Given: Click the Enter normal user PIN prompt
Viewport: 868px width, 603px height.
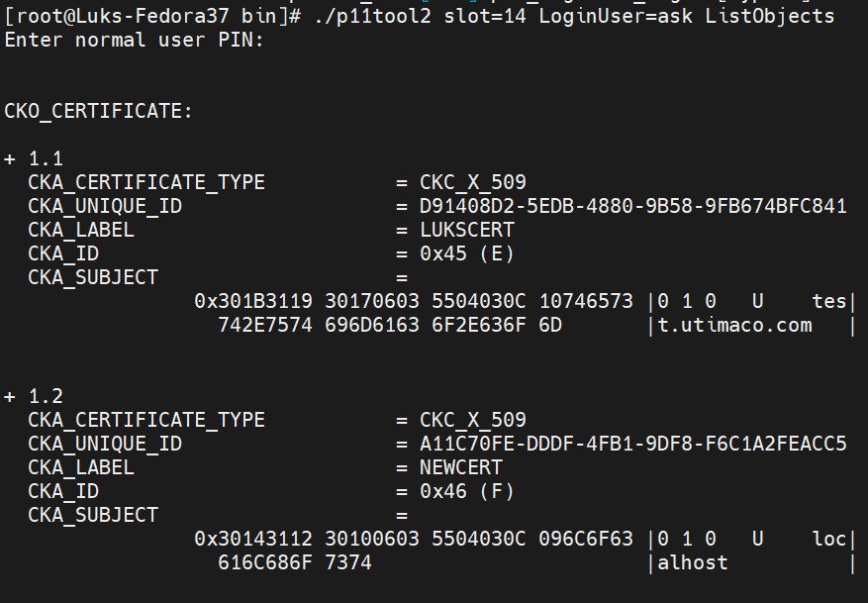Looking at the screenshot, I should click(134, 40).
